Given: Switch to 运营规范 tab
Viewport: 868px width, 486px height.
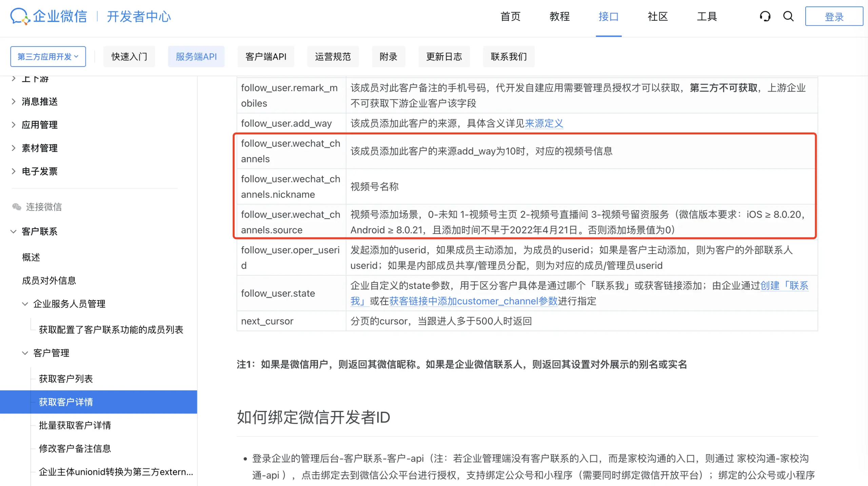Looking at the screenshot, I should [333, 57].
